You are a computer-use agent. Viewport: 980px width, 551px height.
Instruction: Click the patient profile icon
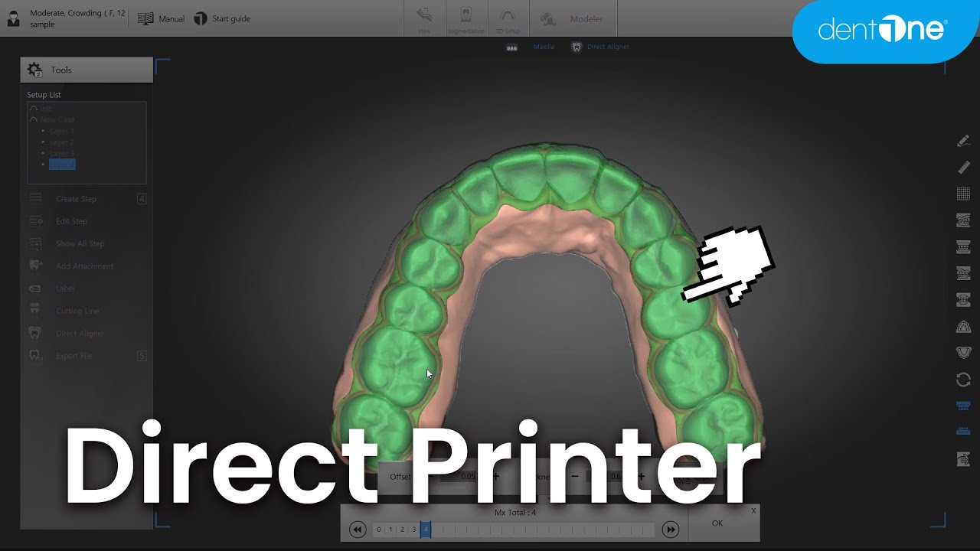tap(13, 19)
